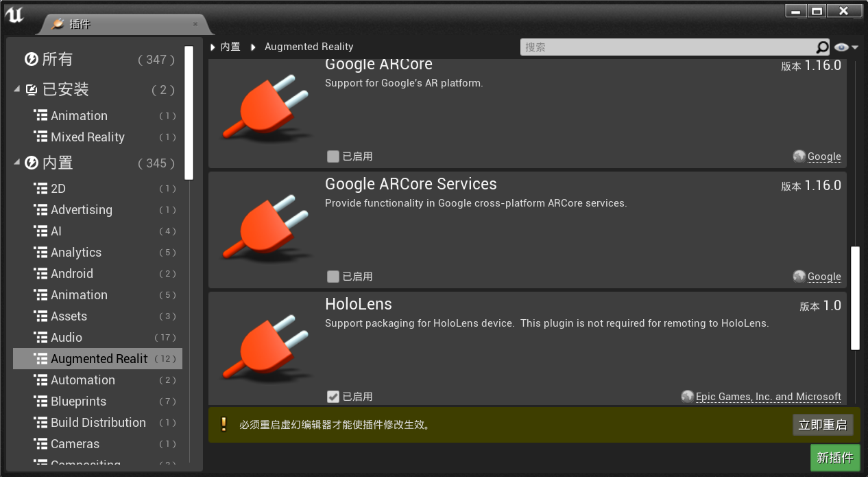Collapse the 已安装 (Installed) category
The image size is (868, 477).
coord(17,90)
